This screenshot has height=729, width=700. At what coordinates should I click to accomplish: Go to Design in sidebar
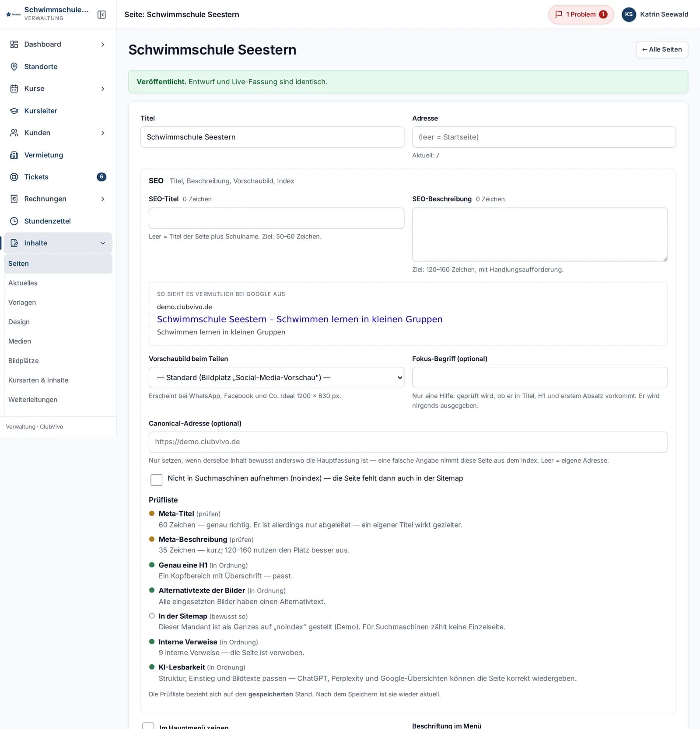[58, 322]
